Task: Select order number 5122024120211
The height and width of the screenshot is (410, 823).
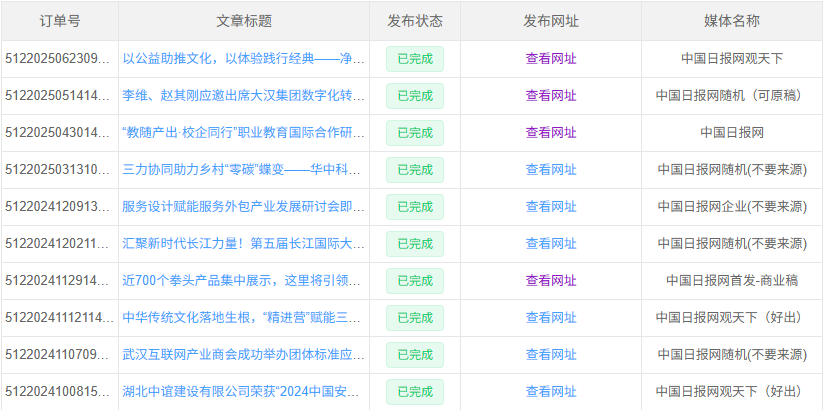Action: (x=59, y=244)
